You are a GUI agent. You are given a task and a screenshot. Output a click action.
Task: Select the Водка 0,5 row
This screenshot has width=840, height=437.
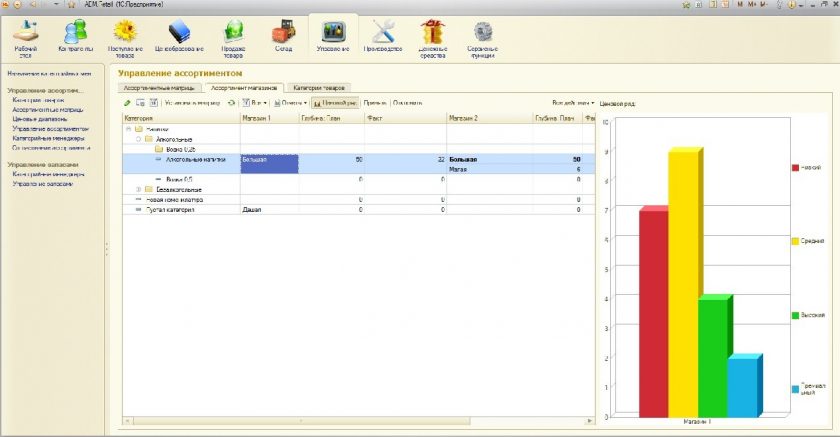[x=358, y=179]
